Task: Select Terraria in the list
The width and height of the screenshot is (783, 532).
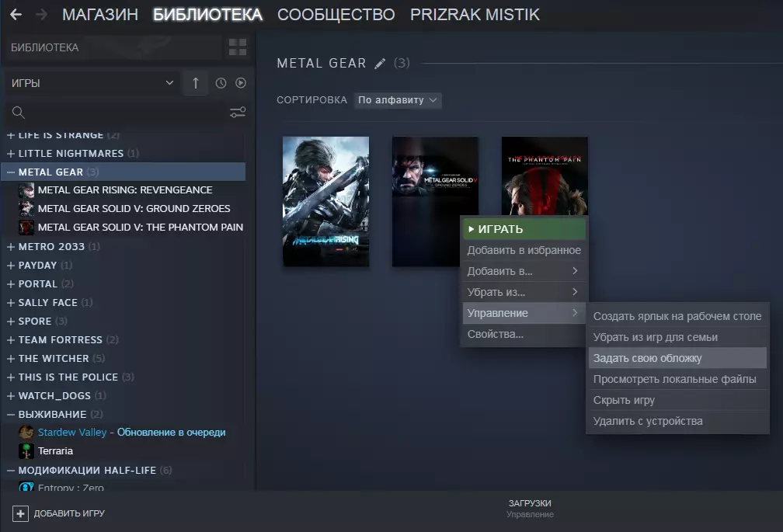Action: click(55, 451)
